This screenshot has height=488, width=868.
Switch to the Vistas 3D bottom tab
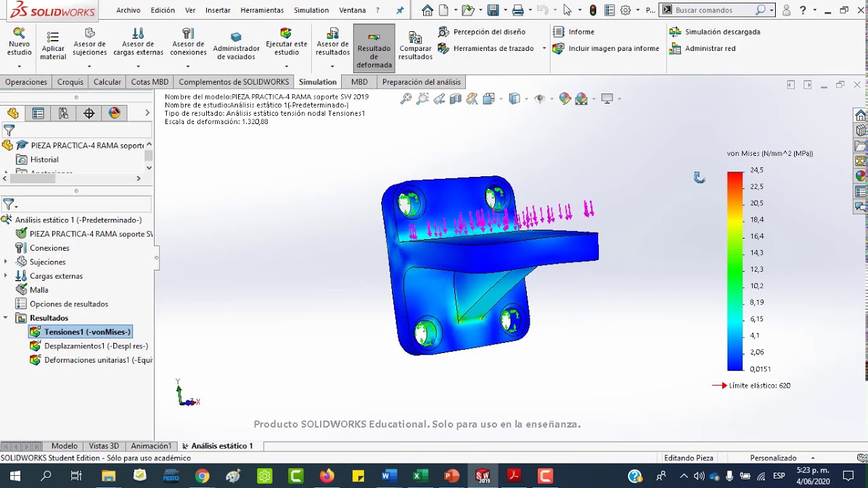[x=104, y=446]
